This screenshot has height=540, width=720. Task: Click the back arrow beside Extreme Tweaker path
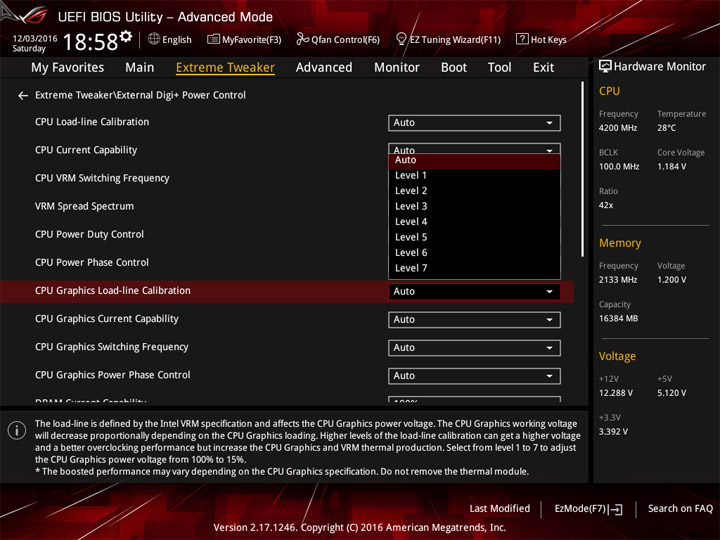[23, 96]
